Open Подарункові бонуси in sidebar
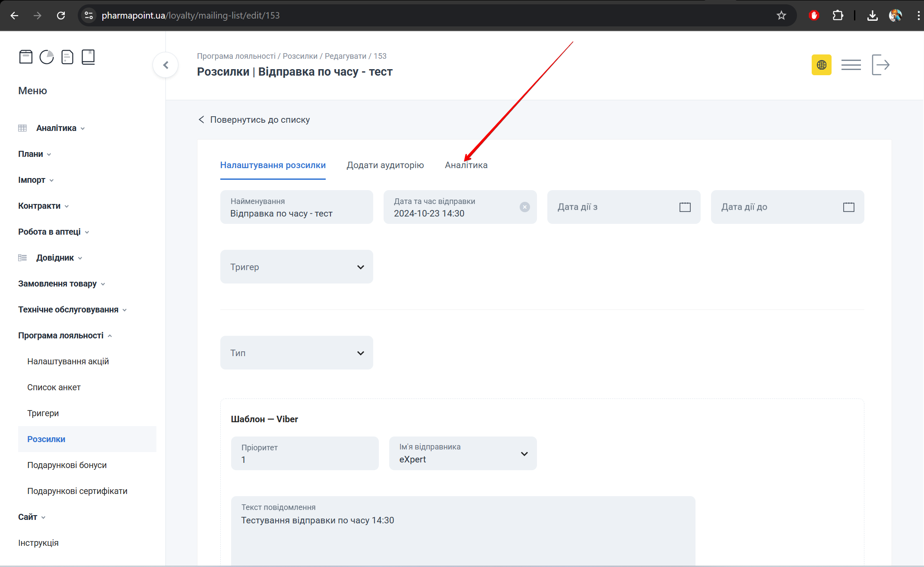 (x=67, y=465)
